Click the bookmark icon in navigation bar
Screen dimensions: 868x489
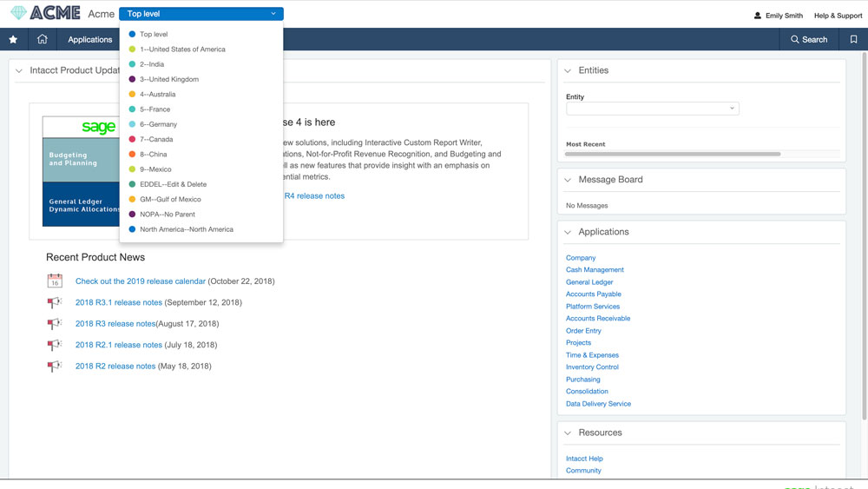853,39
